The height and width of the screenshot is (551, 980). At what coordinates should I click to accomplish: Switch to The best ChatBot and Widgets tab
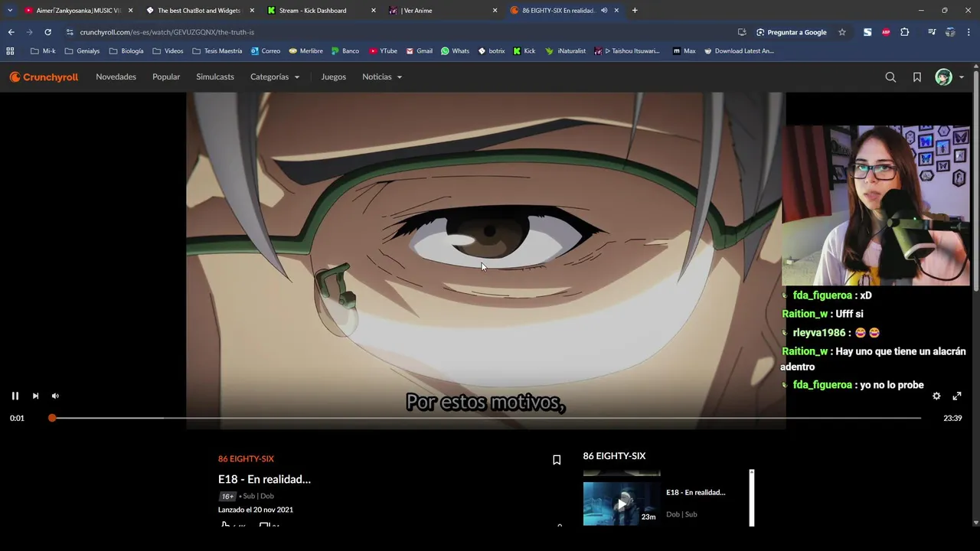pos(199,11)
